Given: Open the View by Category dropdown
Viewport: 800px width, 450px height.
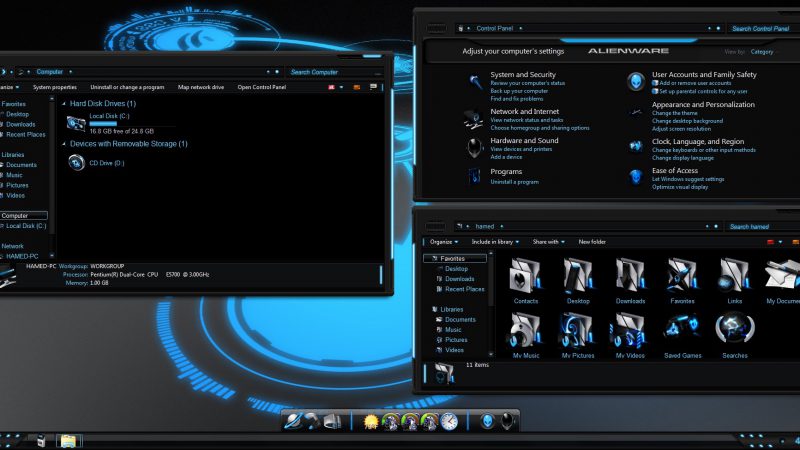Looking at the screenshot, I should click(x=762, y=52).
